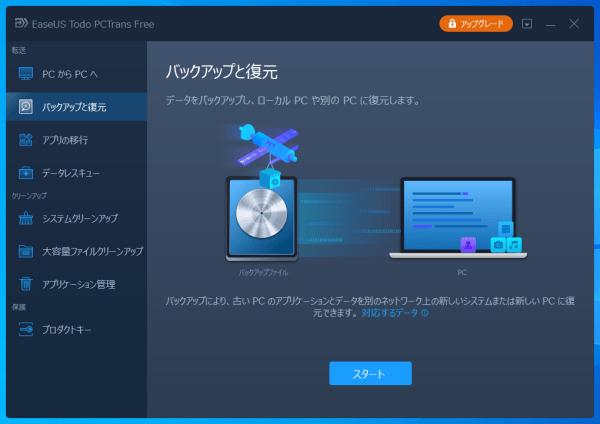Click the 大容量ファイルクリーンアップ folder icon
This screenshot has height=424, width=600.
pos(26,251)
